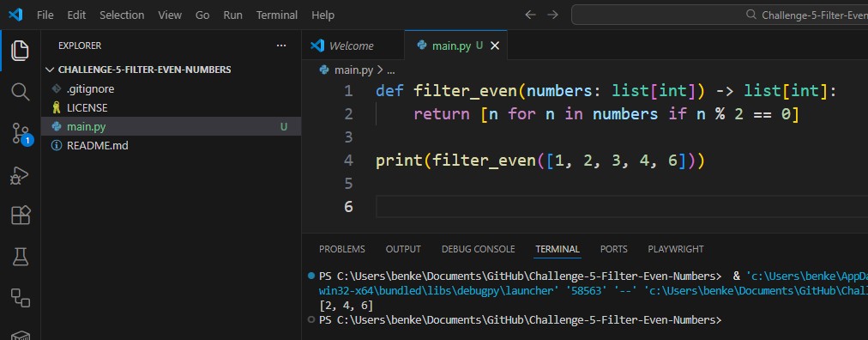This screenshot has width=868, height=340.
Task: Click the main.py Python icon in explorer
Action: [57, 127]
